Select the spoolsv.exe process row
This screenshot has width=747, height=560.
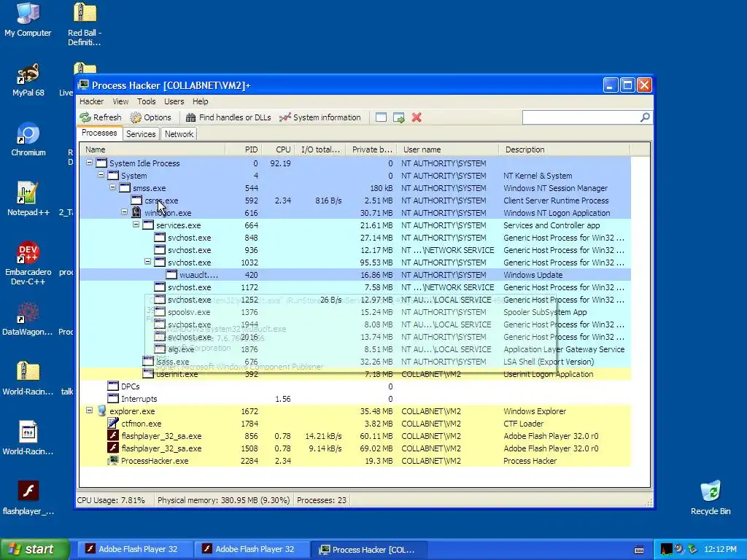pos(355,312)
